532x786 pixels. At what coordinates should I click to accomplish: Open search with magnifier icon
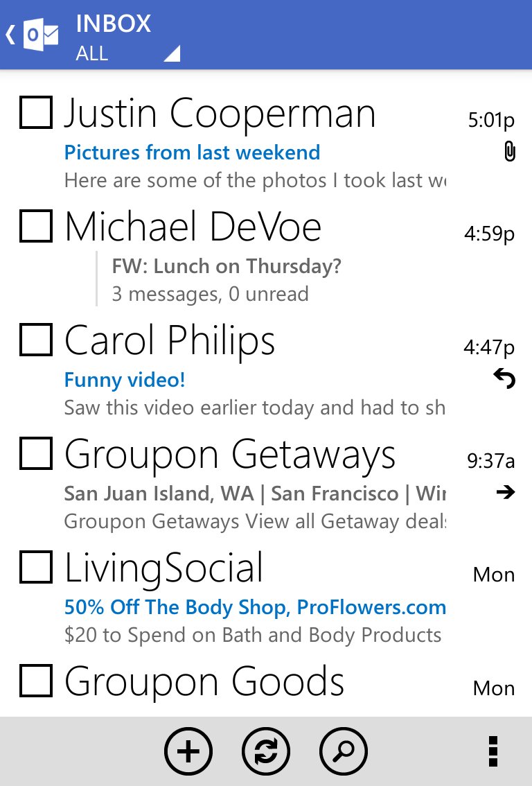344,751
